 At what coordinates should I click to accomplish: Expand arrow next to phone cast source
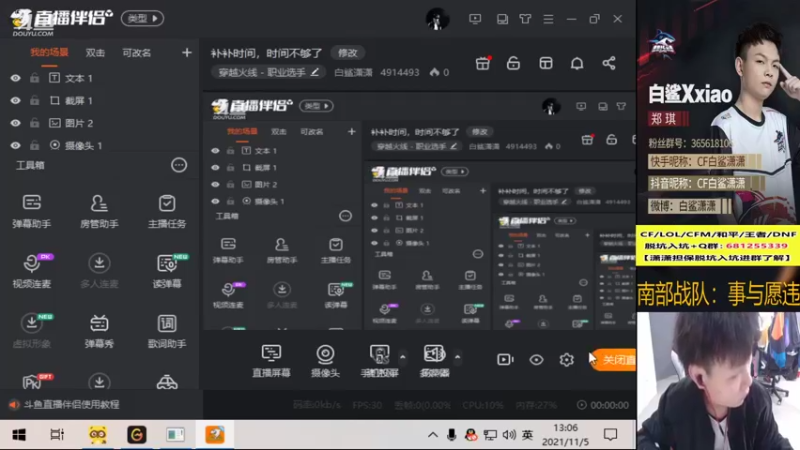[x=403, y=357]
